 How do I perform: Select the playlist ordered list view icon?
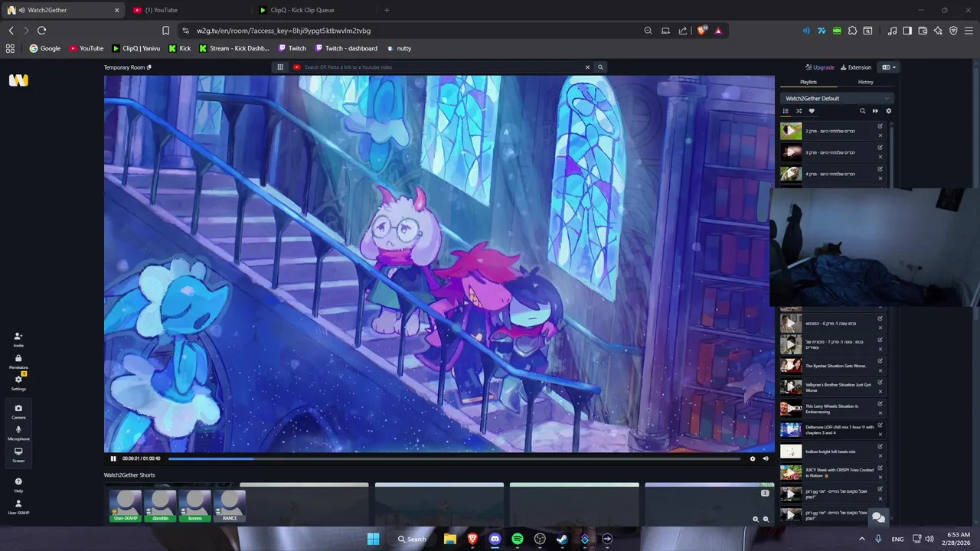point(786,111)
